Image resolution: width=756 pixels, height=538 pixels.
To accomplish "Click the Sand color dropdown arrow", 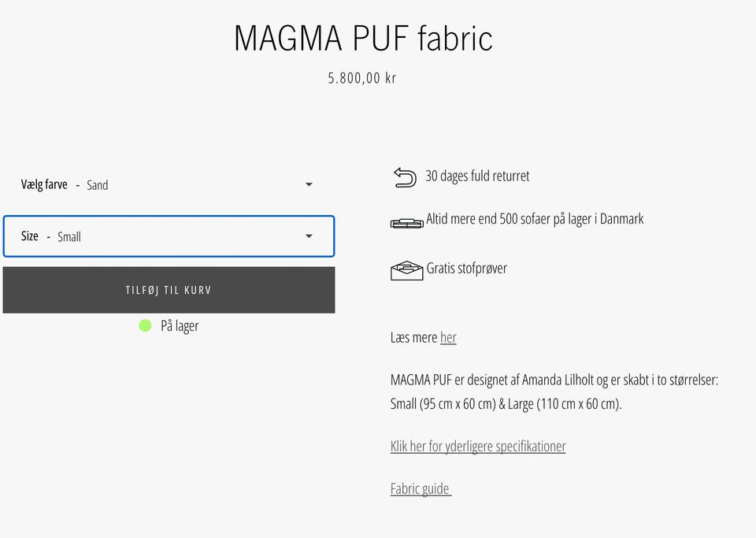I will coord(309,185).
